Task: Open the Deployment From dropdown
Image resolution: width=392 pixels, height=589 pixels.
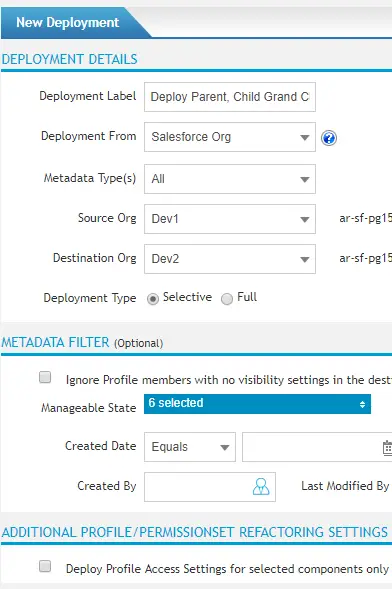Action: 230,137
